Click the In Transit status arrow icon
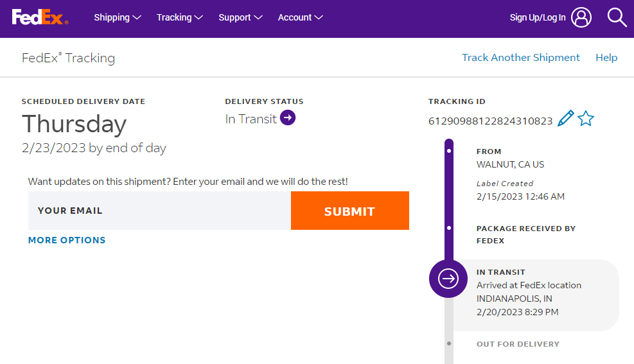 tap(288, 118)
